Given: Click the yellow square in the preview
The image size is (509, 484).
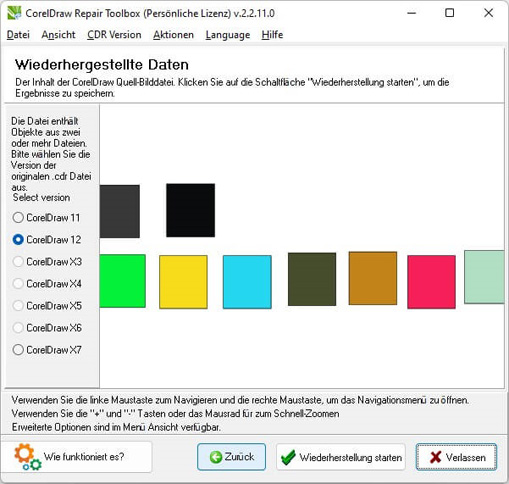Looking at the screenshot, I should (183, 282).
